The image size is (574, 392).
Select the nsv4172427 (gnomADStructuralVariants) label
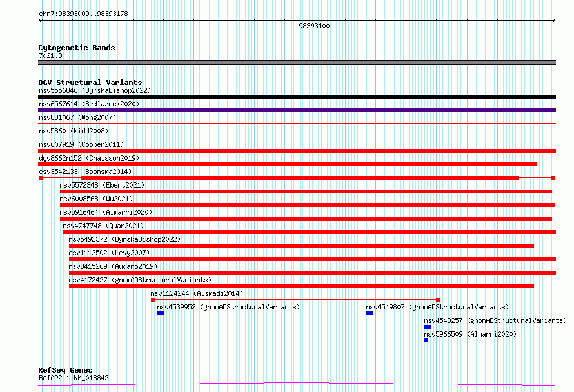(140, 280)
